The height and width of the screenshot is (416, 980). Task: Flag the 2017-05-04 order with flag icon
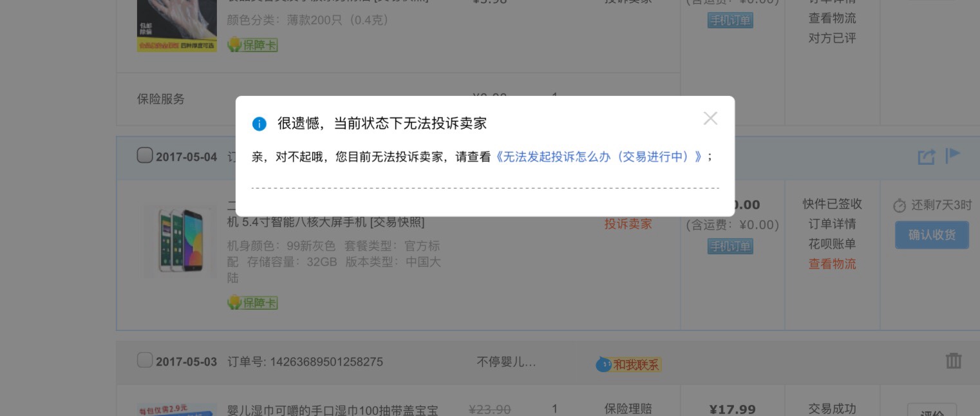pos(953,155)
